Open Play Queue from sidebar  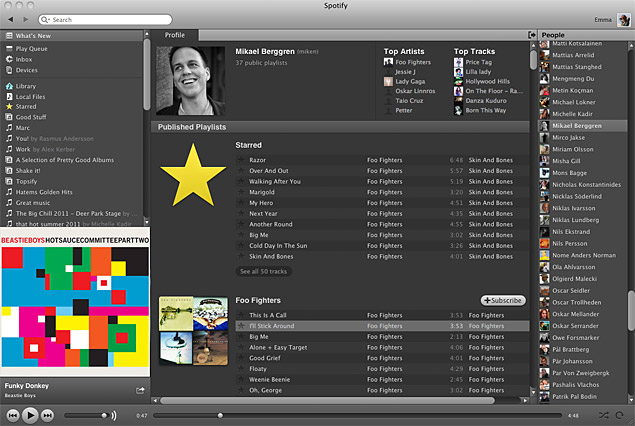click(33, 48)
